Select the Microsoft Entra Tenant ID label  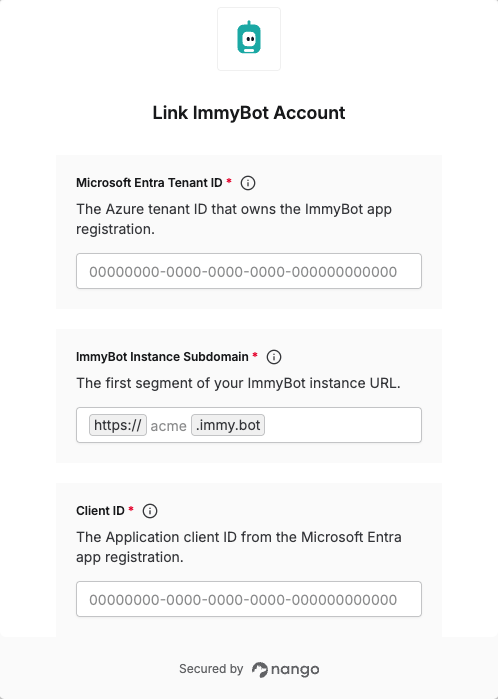pyautogui.click(x=149, y=183)
